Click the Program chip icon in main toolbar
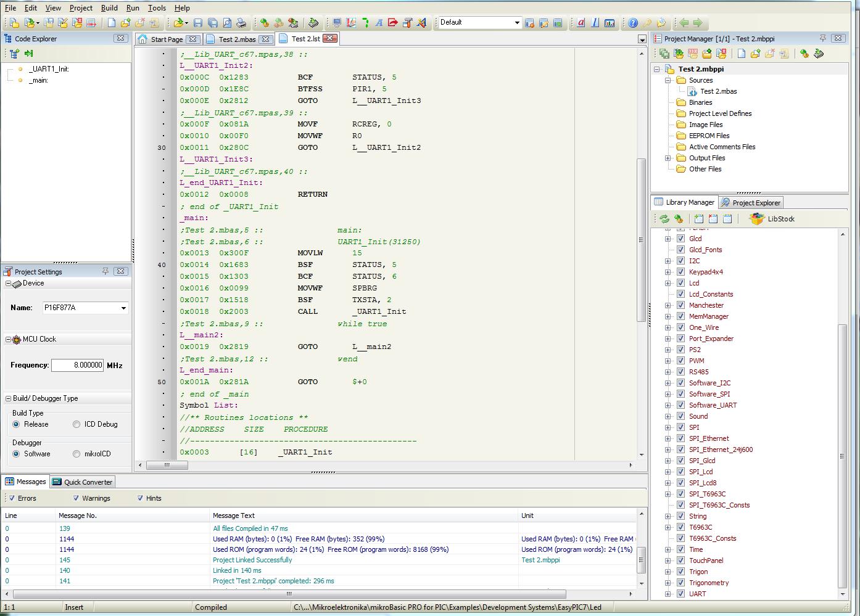The width and height of the screenshot is (860, 616). pos(313,23)
